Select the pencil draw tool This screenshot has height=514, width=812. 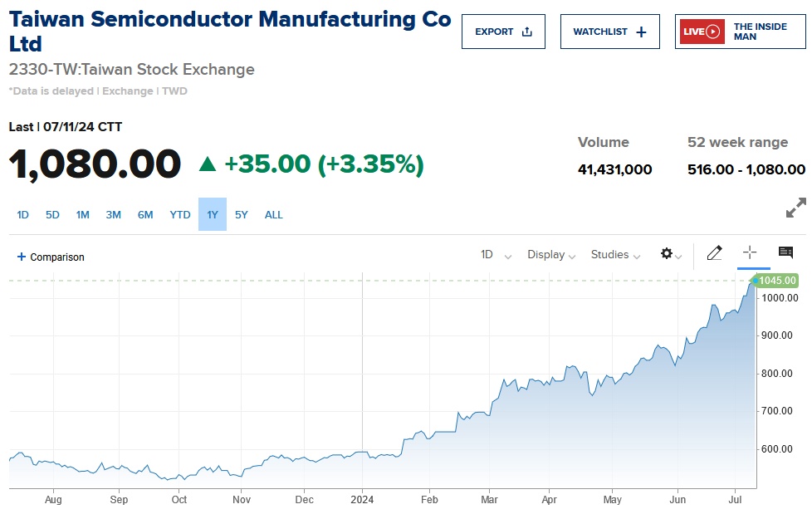[x=714, y=253]
